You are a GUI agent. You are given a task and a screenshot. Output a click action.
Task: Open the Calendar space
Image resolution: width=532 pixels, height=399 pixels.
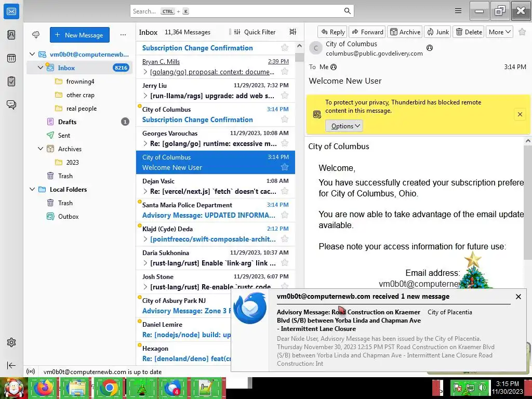coord(11,58)
